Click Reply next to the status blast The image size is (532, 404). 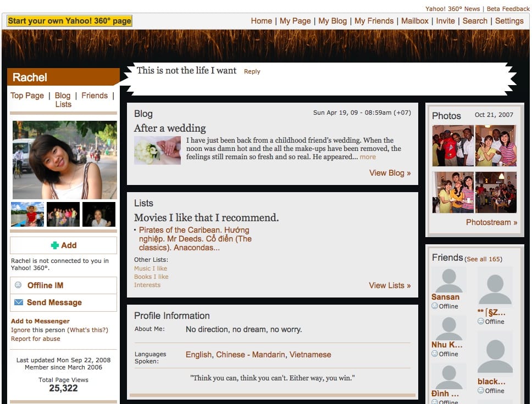pyautogui.click(x=252, y=71)
